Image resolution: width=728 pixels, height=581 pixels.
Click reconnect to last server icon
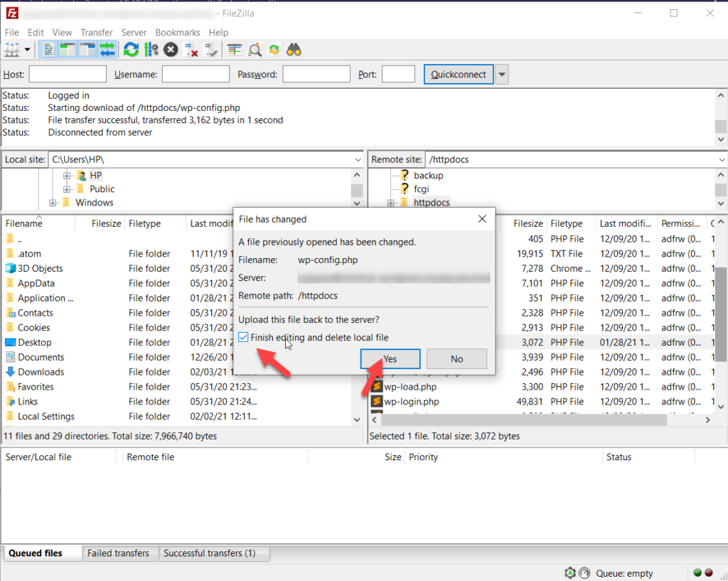click(x=210, y=49)
